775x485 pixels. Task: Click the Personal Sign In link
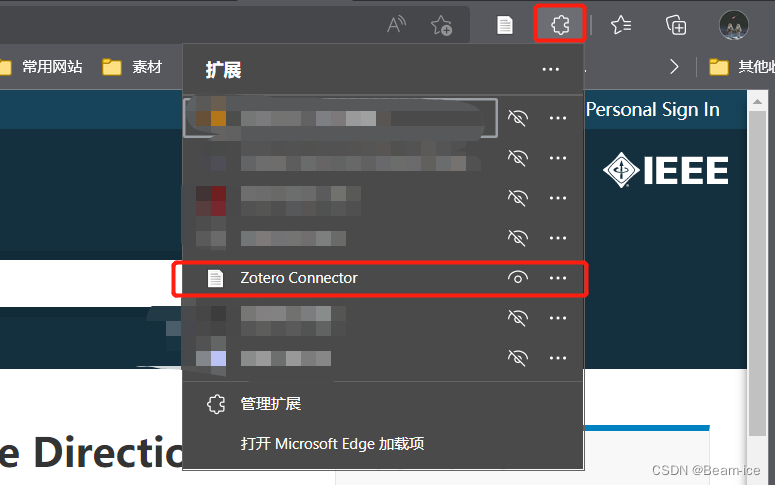(x=652, y=110)
